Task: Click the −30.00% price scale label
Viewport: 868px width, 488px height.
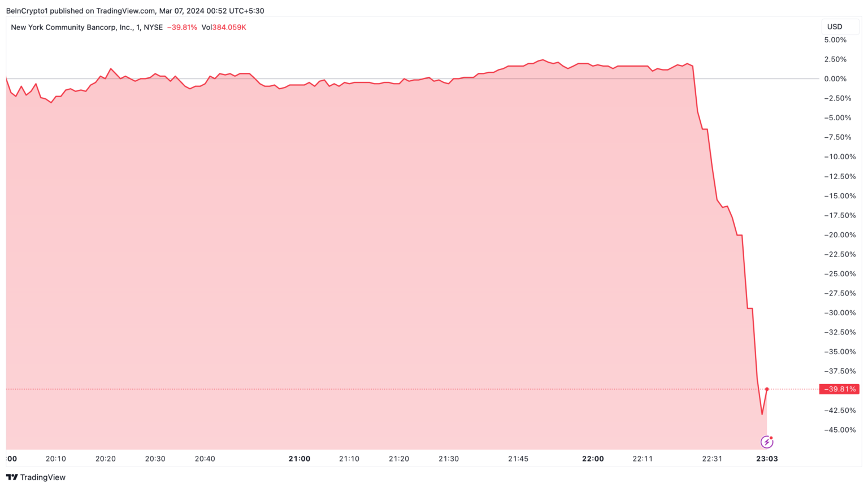Action: [840, 313]
